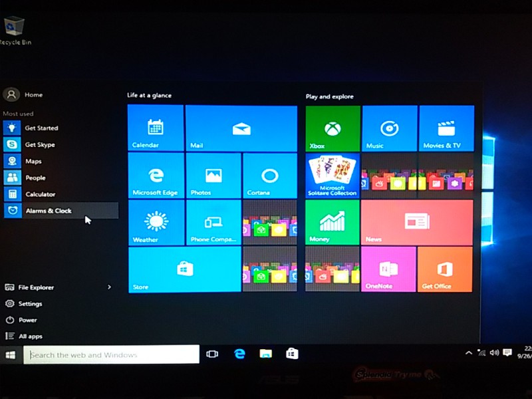Open Get Started from Most used
The height and width of the screenshot is (399, 532).
tap(61, 128)
